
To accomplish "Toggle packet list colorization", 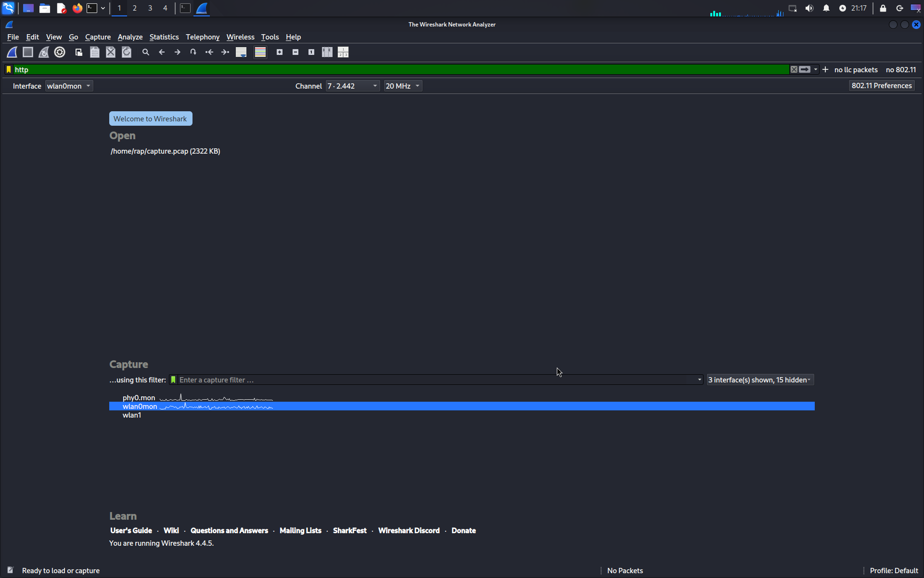I will coord(260,52).
